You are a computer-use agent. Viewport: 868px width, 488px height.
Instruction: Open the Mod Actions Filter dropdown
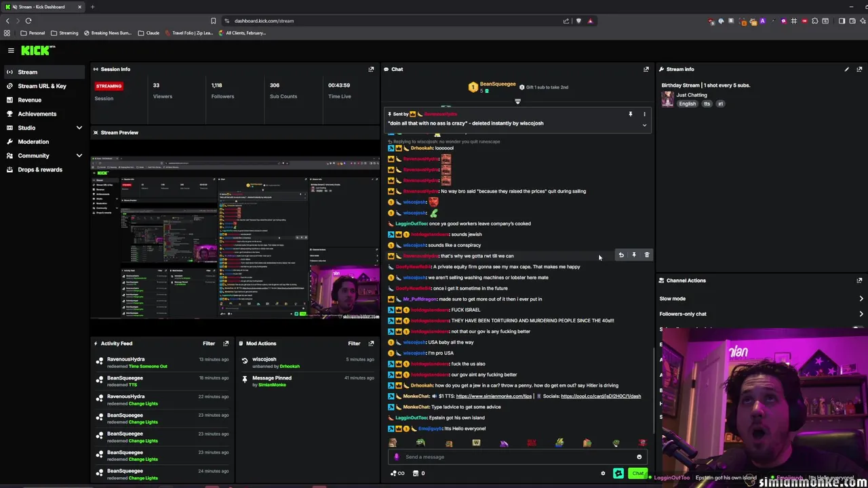pos(354,344)
